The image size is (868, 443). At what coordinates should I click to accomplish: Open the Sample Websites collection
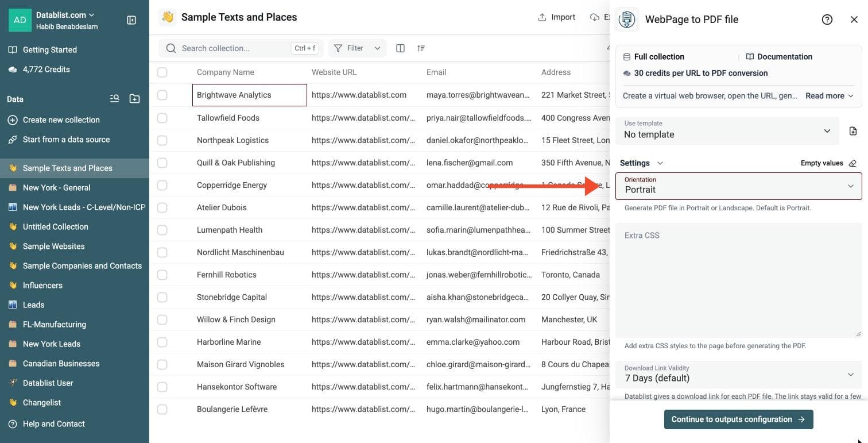point(75,246)
